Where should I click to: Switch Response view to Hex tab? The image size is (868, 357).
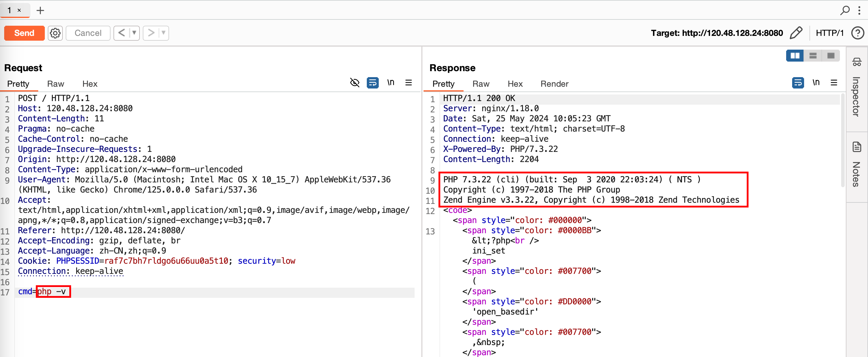tap(515, 84)
